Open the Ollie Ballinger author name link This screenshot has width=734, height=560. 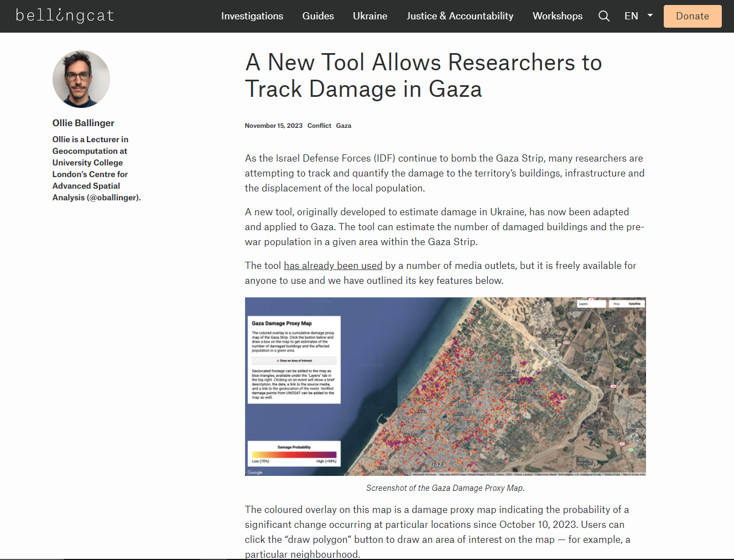pos(84,123)
